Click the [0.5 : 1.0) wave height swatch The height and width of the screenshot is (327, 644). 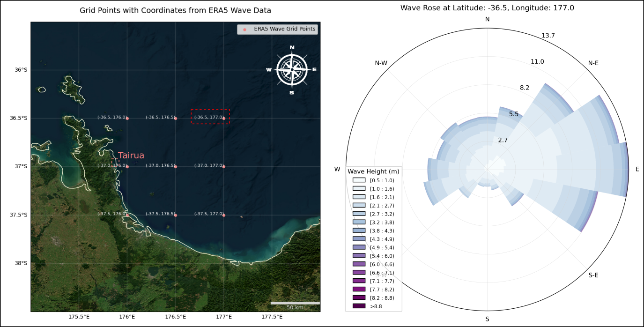[x=359, y=180]
